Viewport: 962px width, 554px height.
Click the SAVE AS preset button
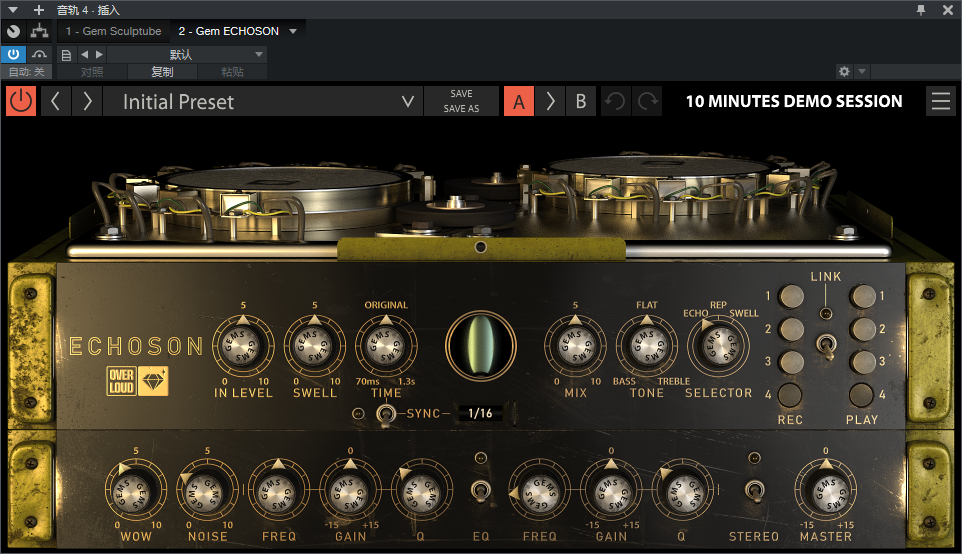coord(461,109)
